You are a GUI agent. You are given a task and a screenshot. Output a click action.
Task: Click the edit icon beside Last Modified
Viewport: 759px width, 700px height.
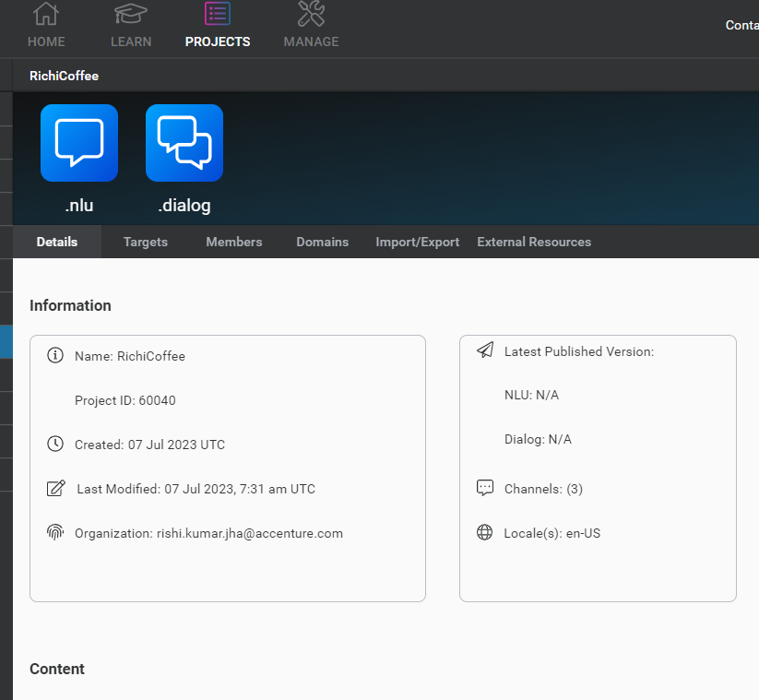pos(55,489)
